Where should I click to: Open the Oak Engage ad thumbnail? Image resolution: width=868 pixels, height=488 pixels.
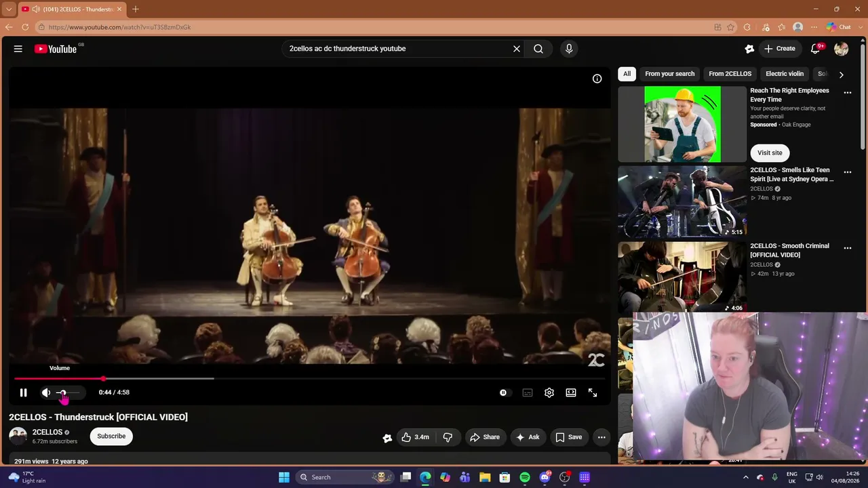[x=682, y=124]
